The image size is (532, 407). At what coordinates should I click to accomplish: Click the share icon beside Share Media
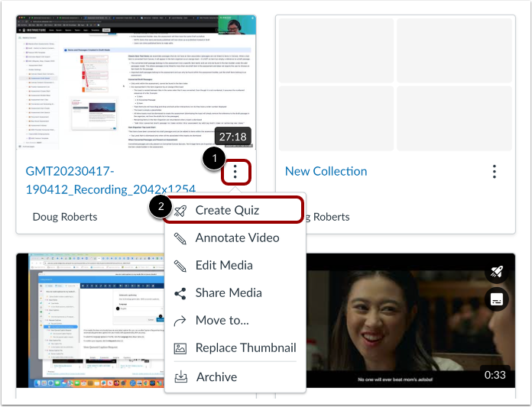click(180, 293)
